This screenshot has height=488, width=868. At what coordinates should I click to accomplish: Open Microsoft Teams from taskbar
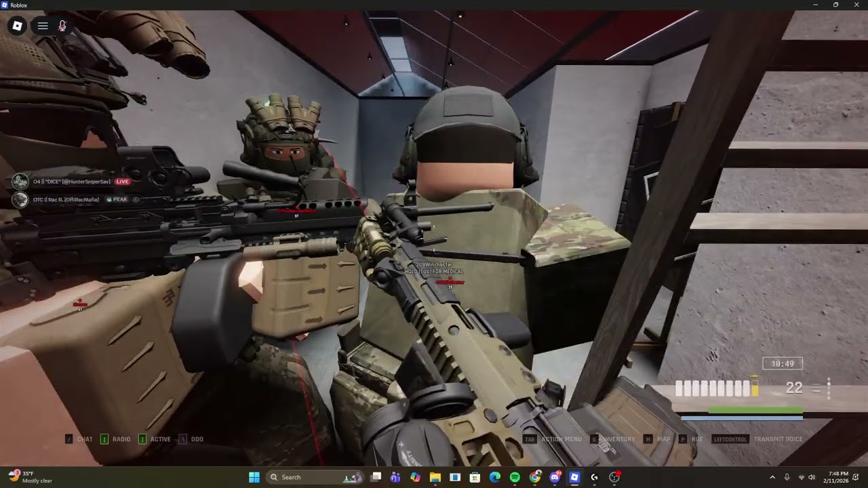point(395,477)
